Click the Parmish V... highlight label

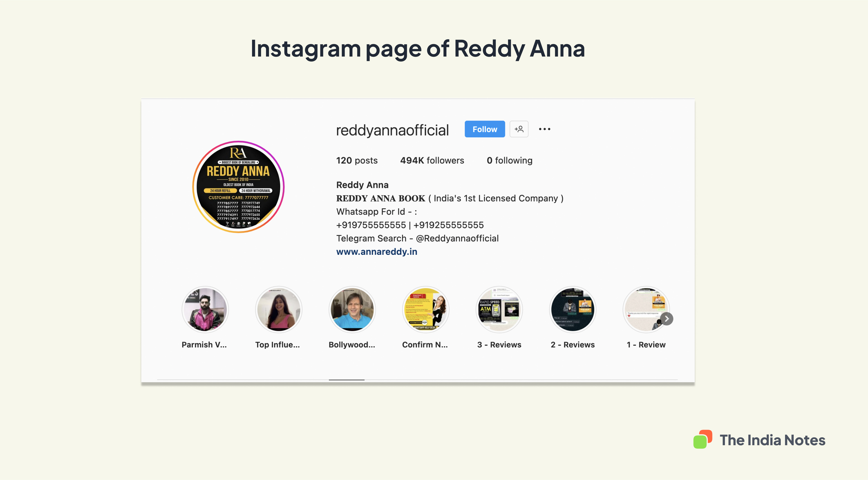click(204, 345)
